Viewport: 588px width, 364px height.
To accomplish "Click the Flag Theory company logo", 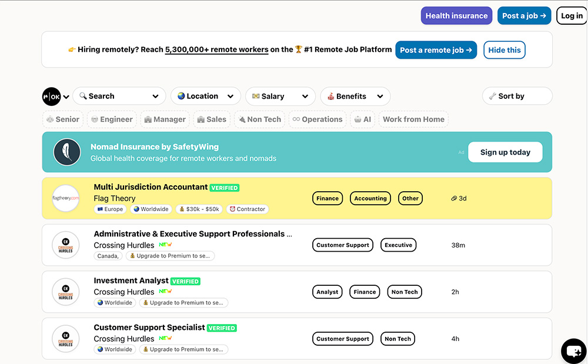I will (66, 198).
